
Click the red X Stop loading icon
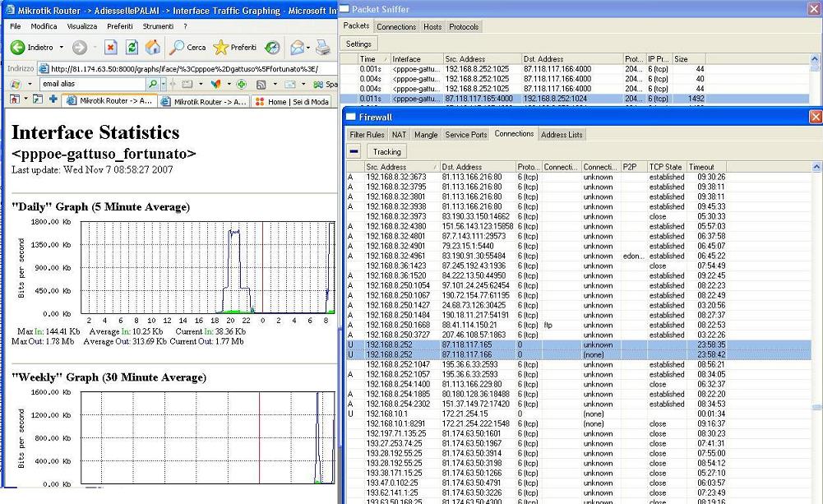[110, 48]
